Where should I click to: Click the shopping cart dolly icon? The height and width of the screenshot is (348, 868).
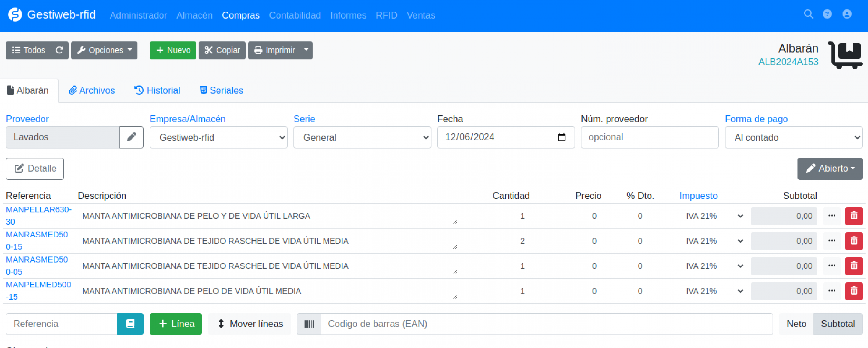coord(845,55)
